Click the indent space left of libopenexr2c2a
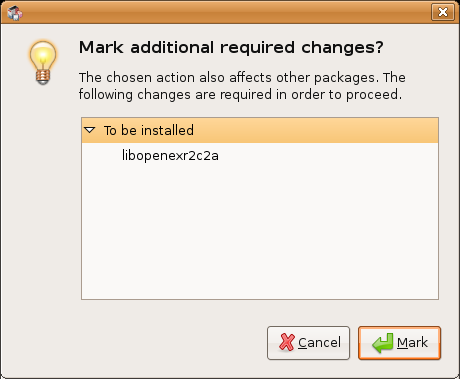Screen dimensions: 460x379 tap(102, 156)
